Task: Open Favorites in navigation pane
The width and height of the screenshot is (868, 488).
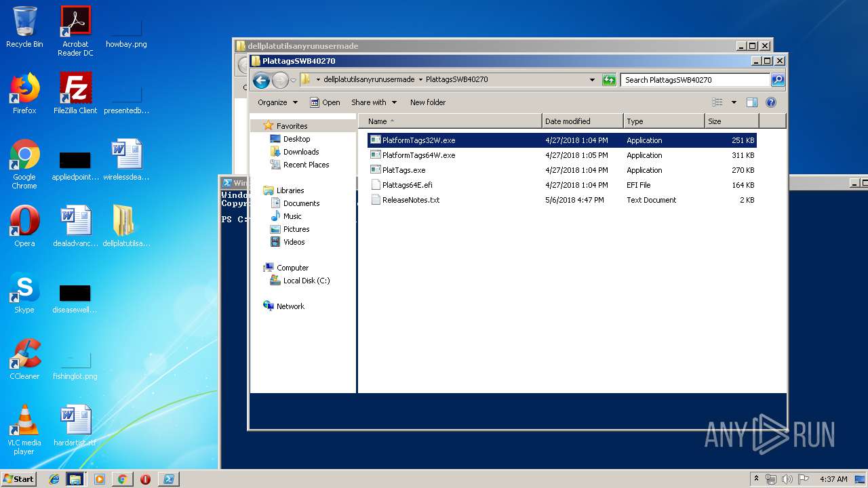Action: [x=292, y=126]
